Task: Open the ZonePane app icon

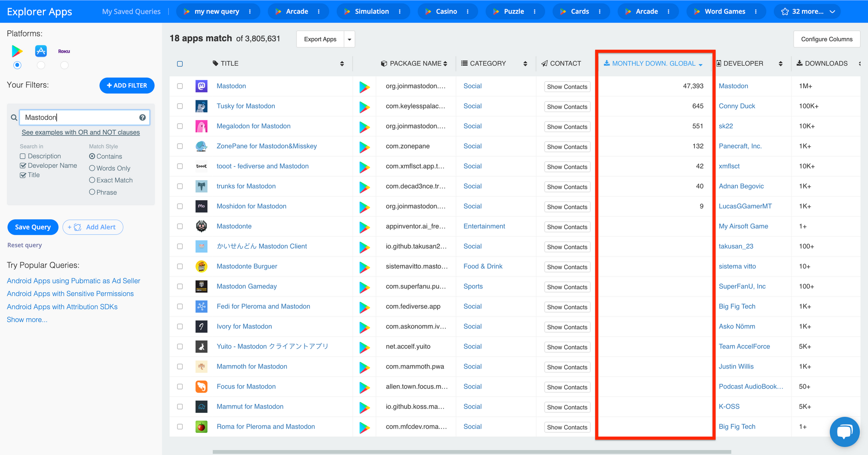Action: [x=201, y=146]
